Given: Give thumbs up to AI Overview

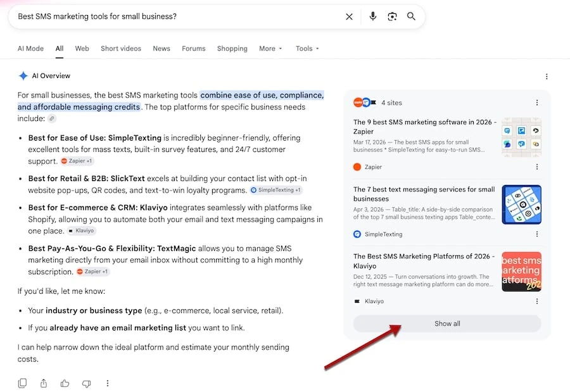Looking at the screenshot, I should pyautogui.click(x=65, y=383).
